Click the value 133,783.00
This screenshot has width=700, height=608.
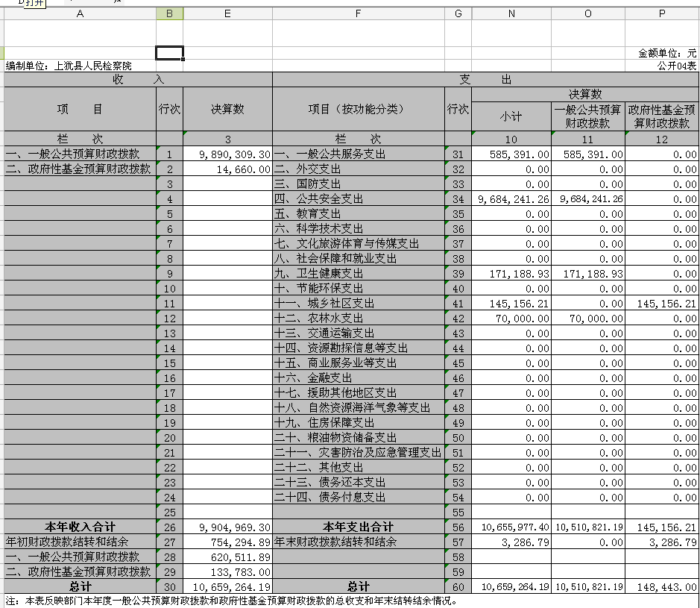click(241, 572)
